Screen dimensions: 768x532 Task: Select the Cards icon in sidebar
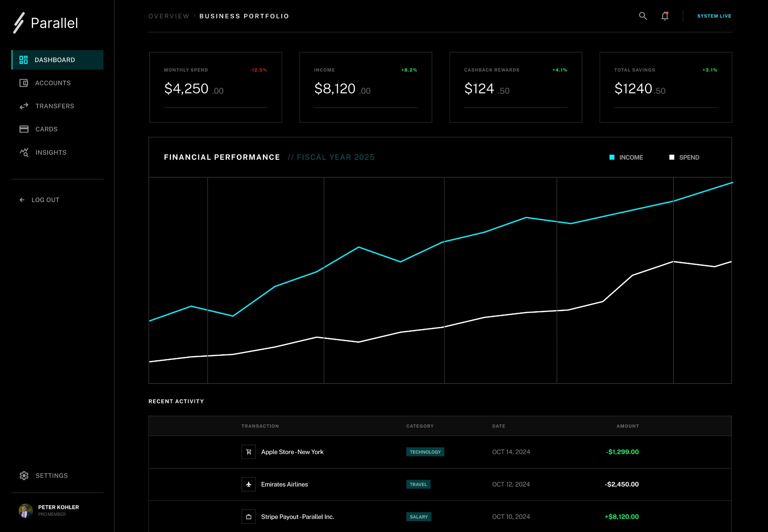click(x=24, y=129)
